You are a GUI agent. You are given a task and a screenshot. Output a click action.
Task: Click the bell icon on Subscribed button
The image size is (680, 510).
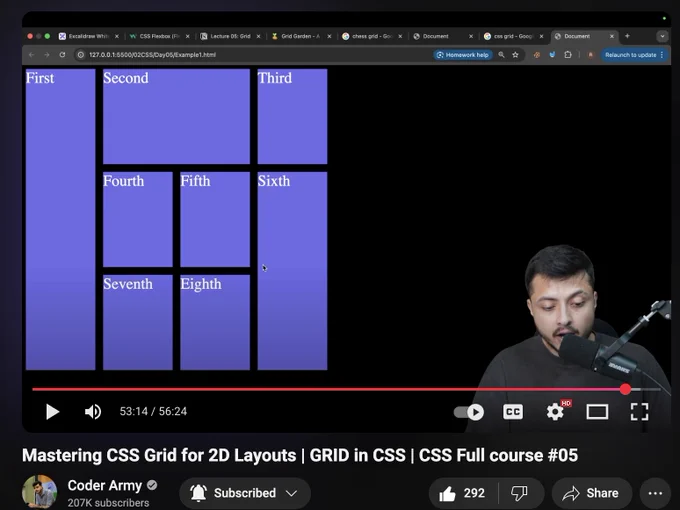coord(199,493)
